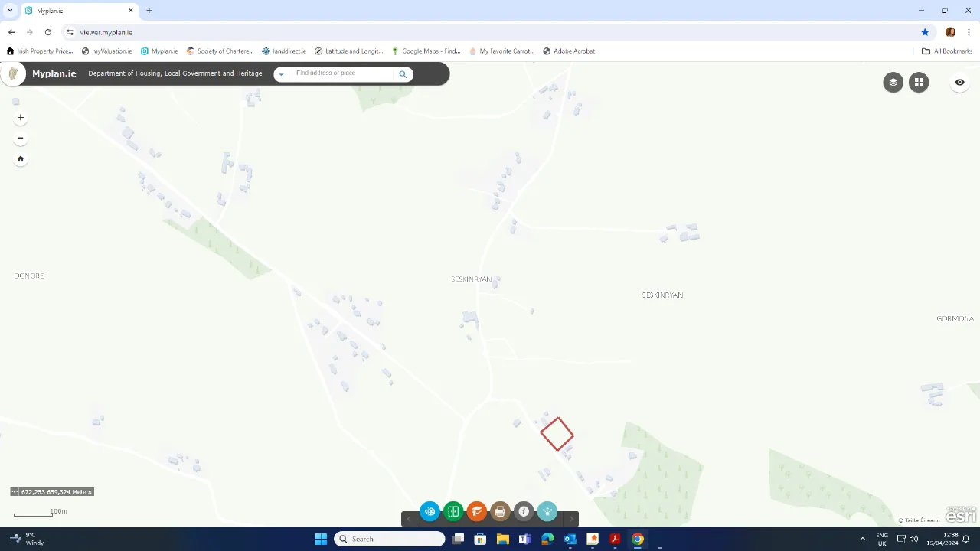Expand the search options dropdown arrow
The image size is (980, 551).
(281, 73)
